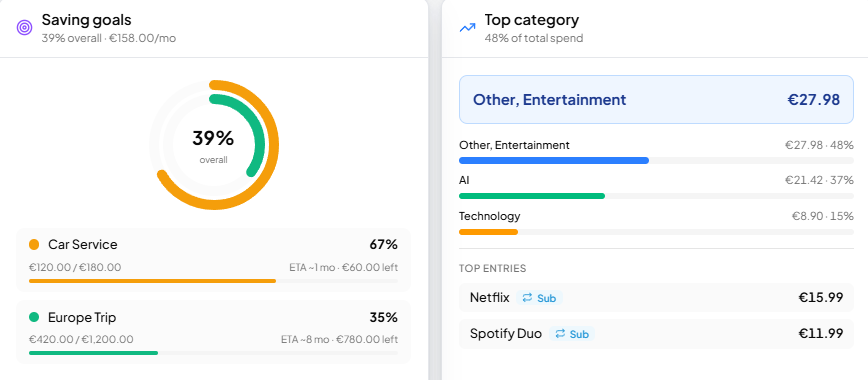Click the orange dot next to Car Service
The height and width of the screenshot is (380, 868).
34,244
